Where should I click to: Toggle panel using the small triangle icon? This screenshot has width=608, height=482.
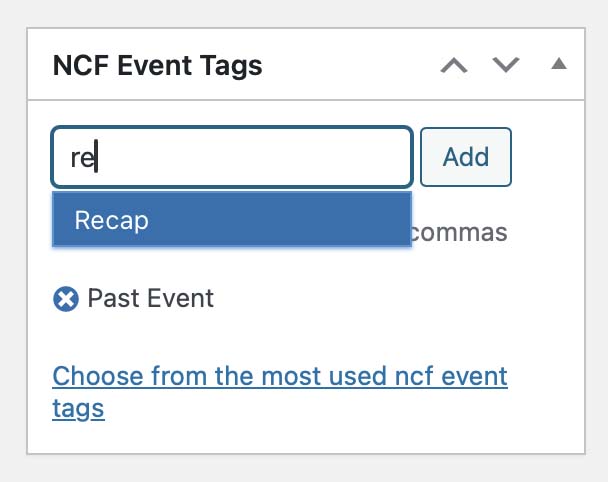coord(559,64)
